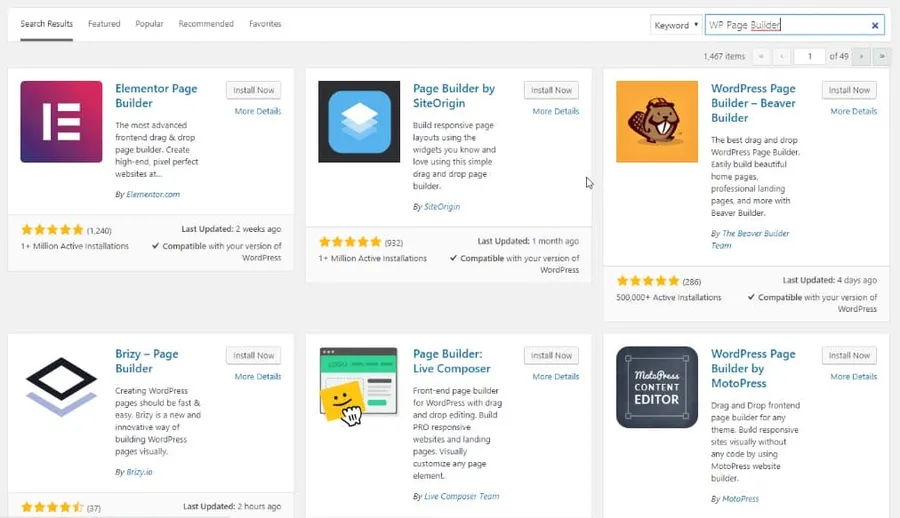Visit the SiteOrigin author link
This screenshot has height=518, width=900.
[441, 206]
